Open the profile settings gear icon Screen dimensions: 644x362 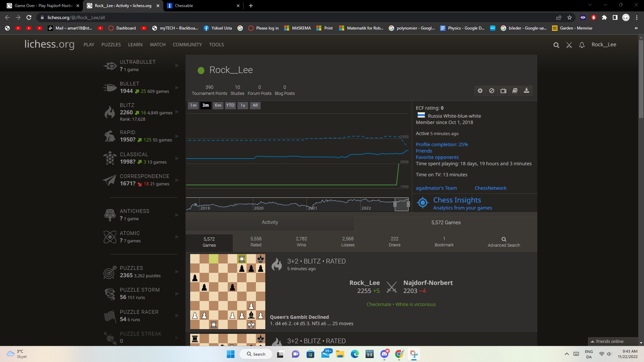[x=480, y=90]
